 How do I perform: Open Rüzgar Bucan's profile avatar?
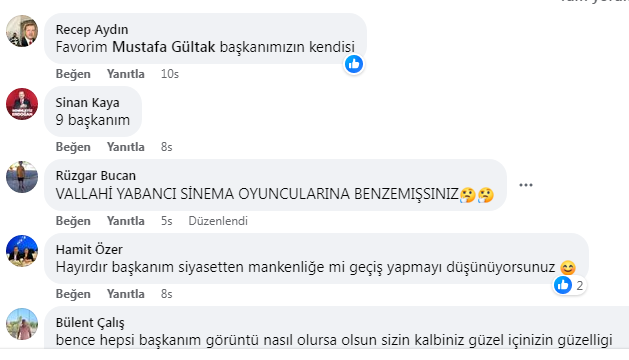pyautogui.click(x=22, y=177)
